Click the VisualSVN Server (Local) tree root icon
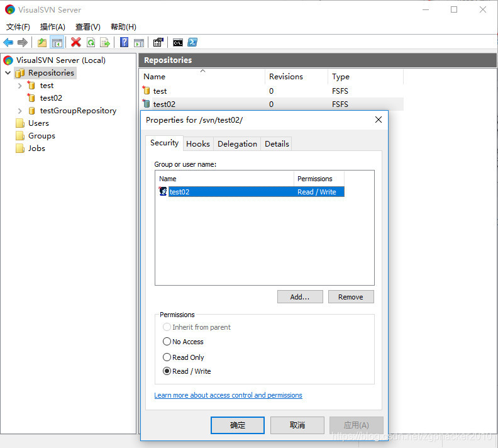 tap(8, 60)
